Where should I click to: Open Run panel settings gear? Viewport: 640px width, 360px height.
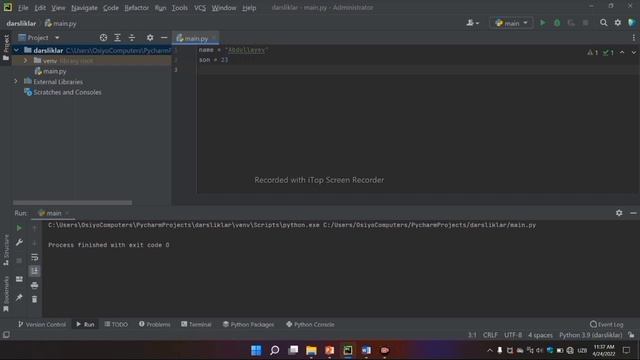click(619, 213)
